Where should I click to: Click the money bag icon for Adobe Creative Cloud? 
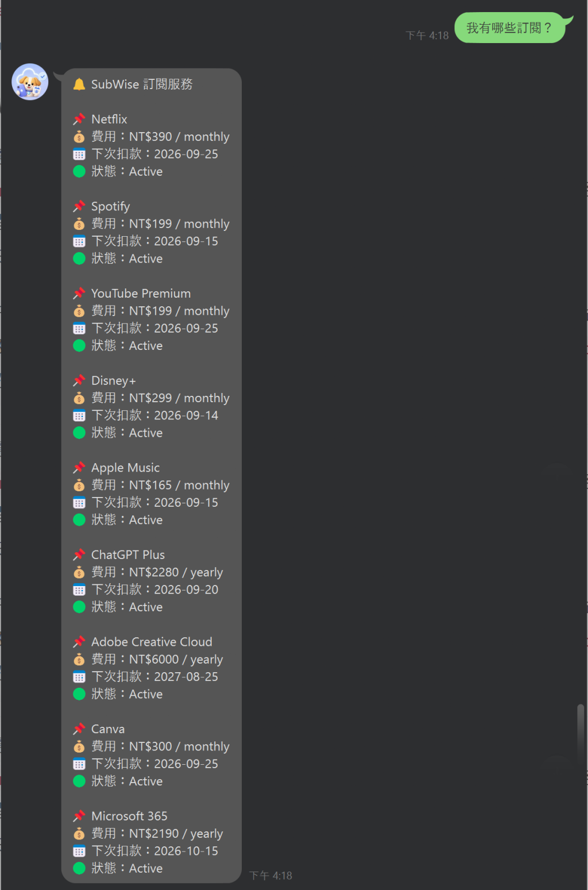click(x=79, y=660)
